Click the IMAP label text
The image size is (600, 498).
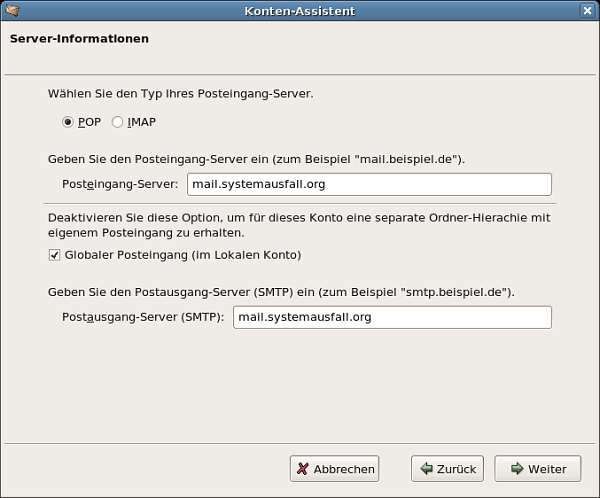click(x=142, y=122)
